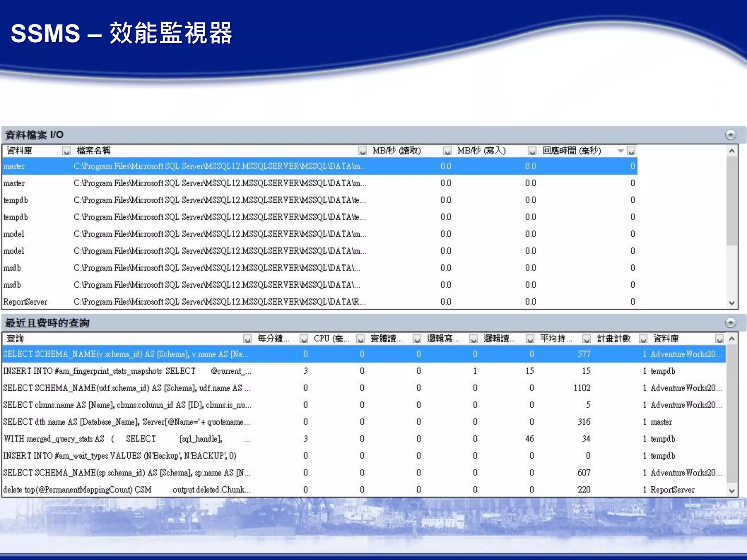Select query INSERT INTO #am_wait_types VALUES
747x560 pixels.
click(x=364, y=456)
